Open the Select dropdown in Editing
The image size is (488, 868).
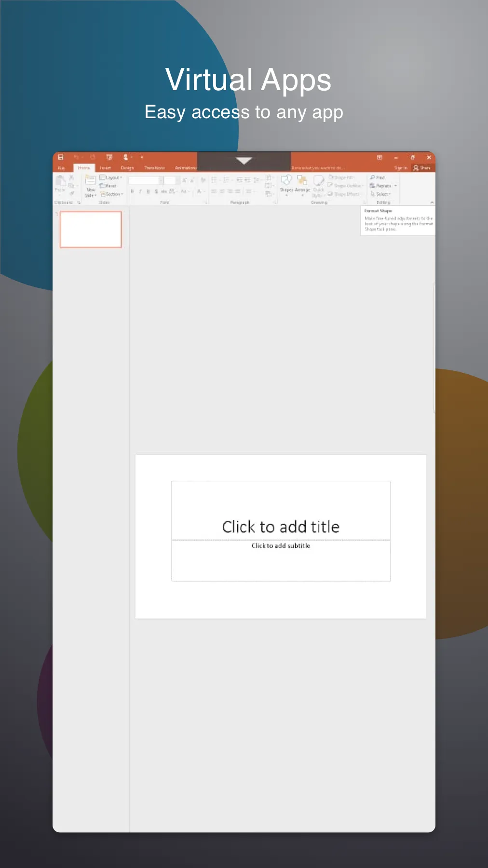[381, 194]
